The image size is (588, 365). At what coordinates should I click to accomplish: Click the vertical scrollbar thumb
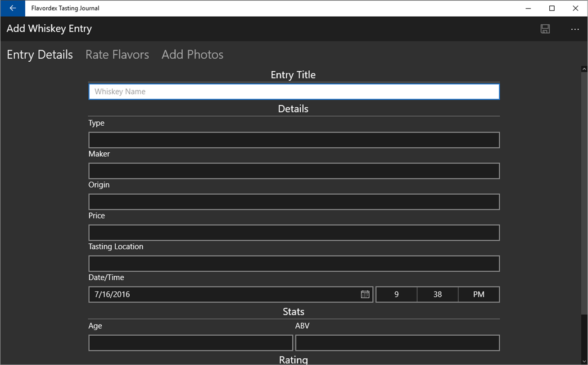click(x=584, y=194)
